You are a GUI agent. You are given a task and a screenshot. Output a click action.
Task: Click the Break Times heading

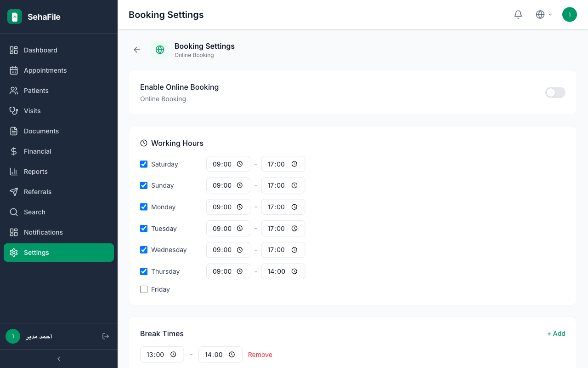pyautogui.click(x=162, y=333)
